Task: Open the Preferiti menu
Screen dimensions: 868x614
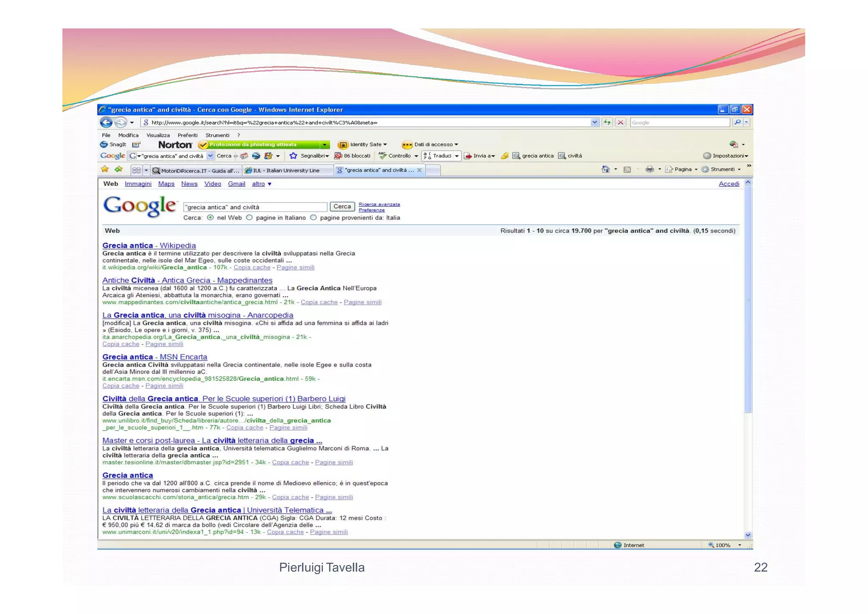Action: (187, 135)
